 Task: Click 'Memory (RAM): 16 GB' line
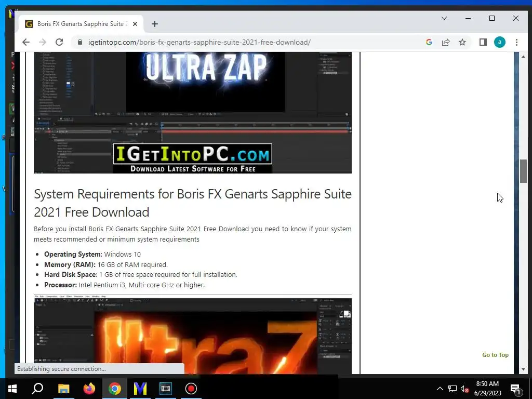tap(106, 264)
